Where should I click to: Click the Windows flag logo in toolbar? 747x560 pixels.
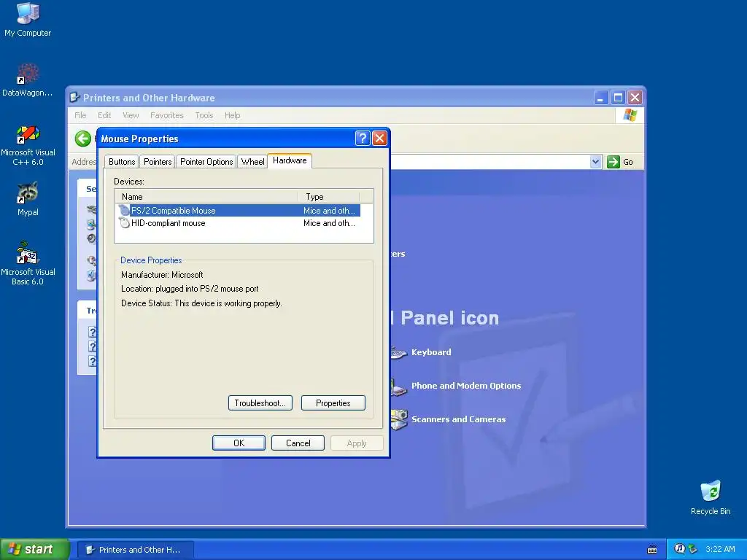pos(630,114)
